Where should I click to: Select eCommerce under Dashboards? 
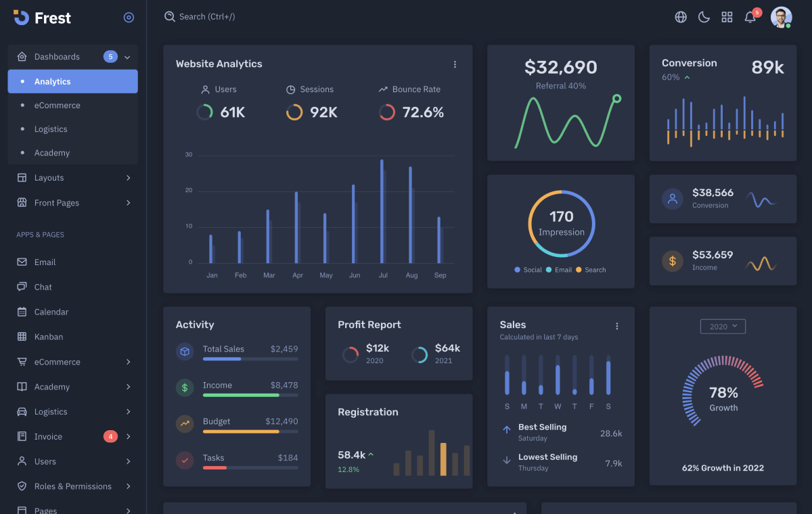pos(58,106)
